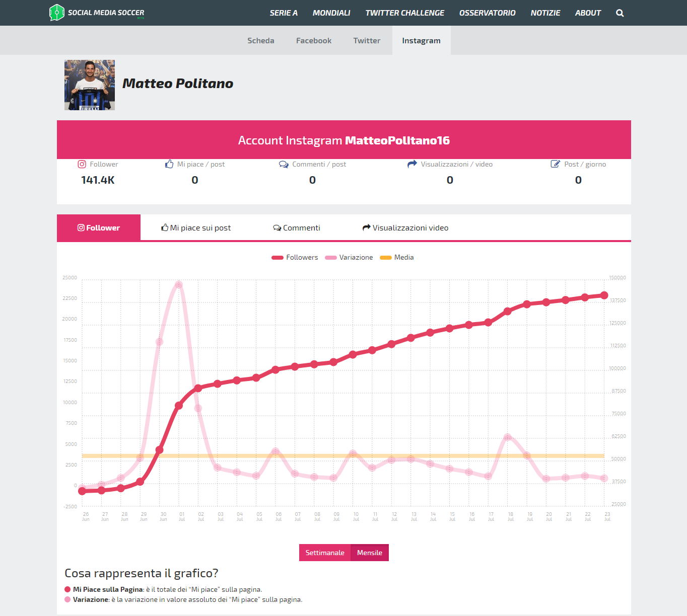687x616 pixels.
Task: Navigate to NOTIZIE
Action: tap(545, 13)
